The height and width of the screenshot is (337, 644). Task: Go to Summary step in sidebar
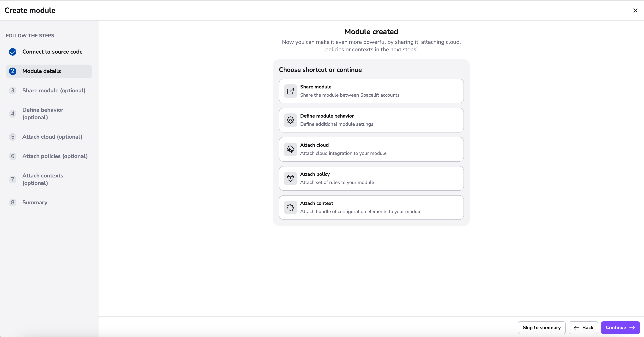[35, 202]
